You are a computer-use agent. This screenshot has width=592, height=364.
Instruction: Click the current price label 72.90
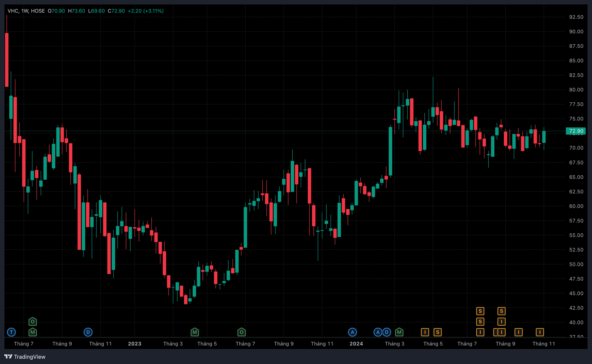pos(576,131)
